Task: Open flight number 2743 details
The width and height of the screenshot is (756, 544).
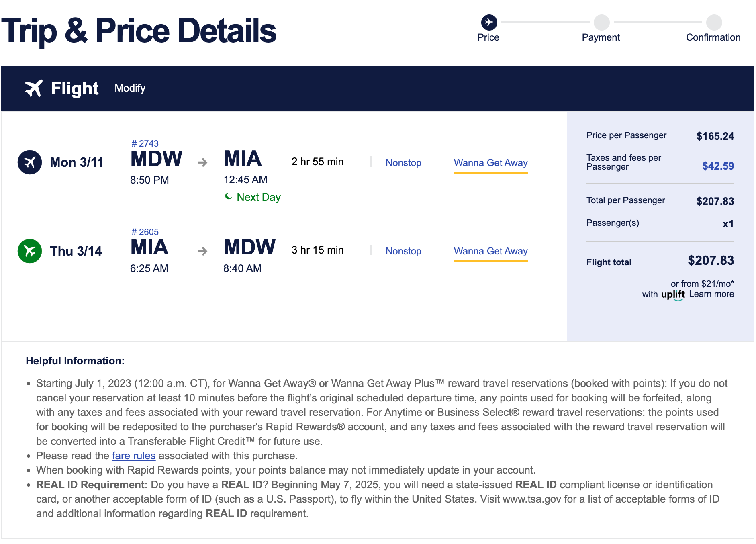Action: 145,143
